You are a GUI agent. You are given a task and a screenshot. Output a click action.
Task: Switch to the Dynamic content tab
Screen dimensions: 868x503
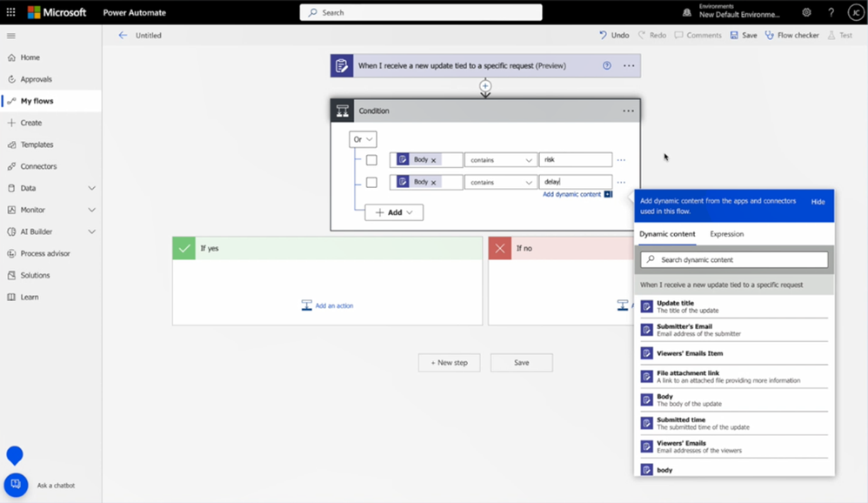(x=667, y=234)
